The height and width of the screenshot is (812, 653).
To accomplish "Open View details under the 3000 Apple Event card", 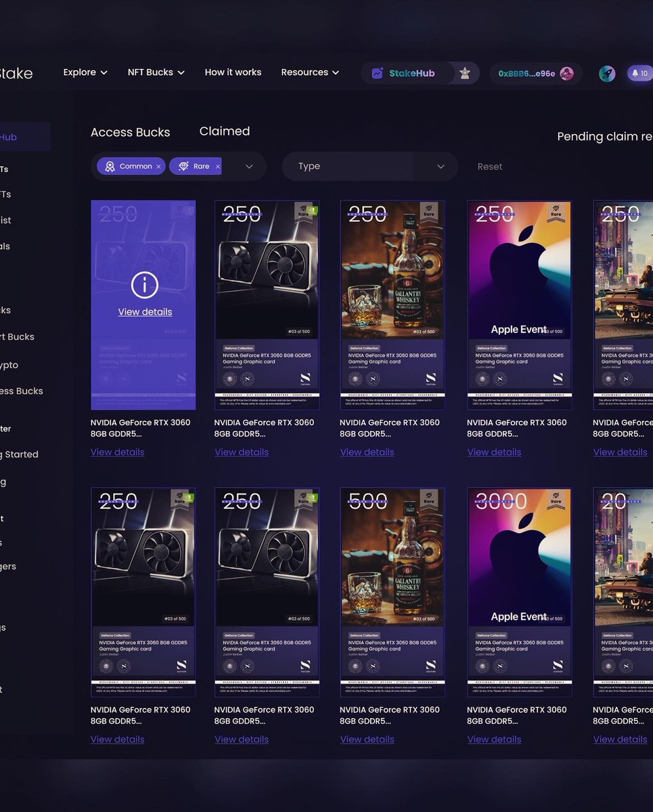I will point(494,740).
